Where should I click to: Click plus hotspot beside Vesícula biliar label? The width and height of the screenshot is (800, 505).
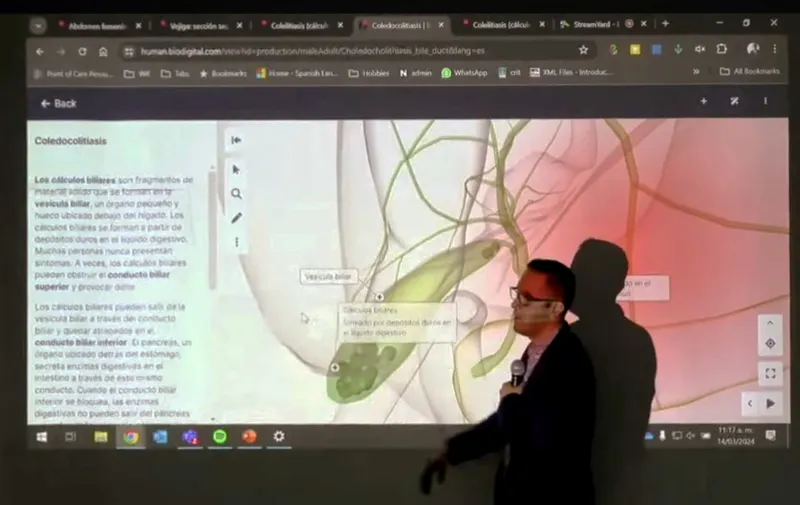(x=379, y=297)
